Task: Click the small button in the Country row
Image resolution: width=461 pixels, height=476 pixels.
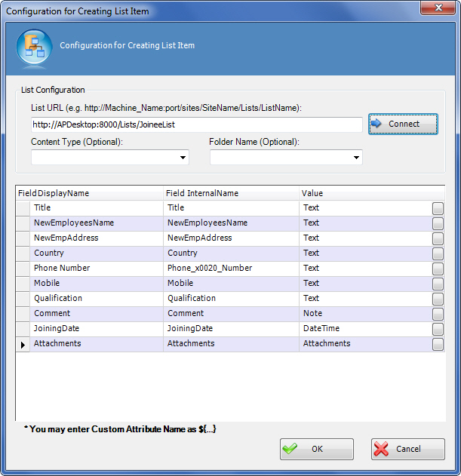Action: (438, 253)
